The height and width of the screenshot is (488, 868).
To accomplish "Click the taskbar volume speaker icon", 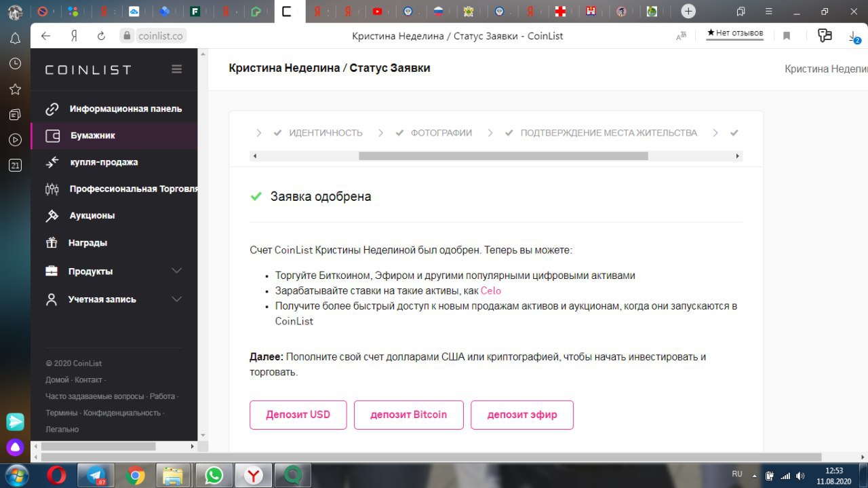I will 801,475.
